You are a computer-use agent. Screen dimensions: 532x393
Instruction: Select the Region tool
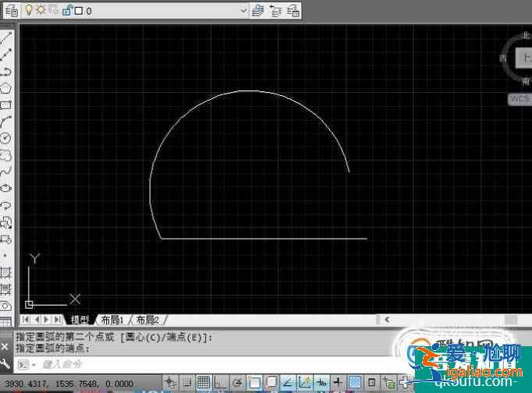[x=5, y=306]
